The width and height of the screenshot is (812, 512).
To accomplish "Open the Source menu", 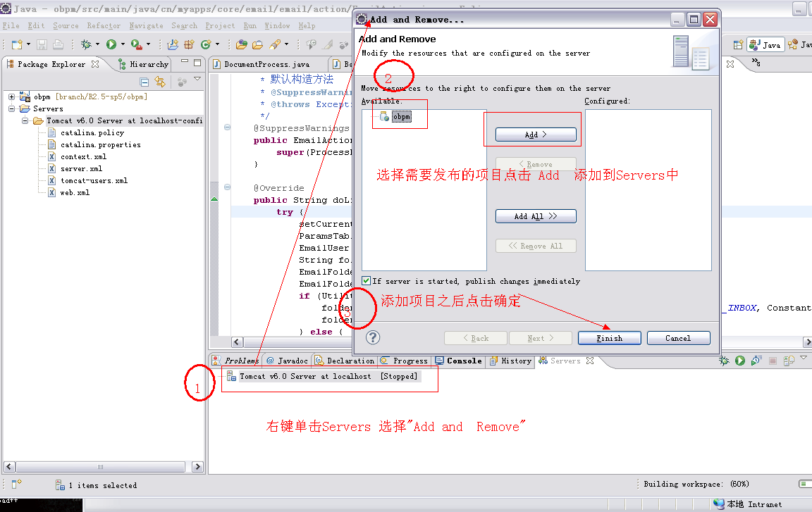I will [x=66, y=25].
